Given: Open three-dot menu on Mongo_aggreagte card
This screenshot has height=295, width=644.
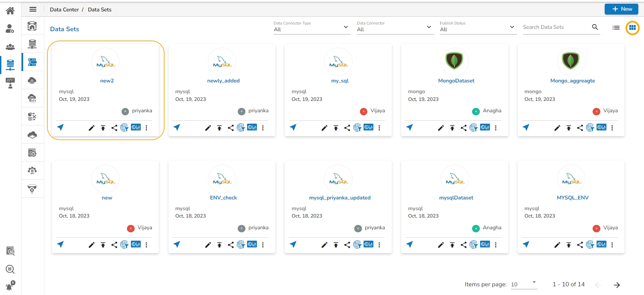Looking at the screenshot, I should click(x=612, y=128).
